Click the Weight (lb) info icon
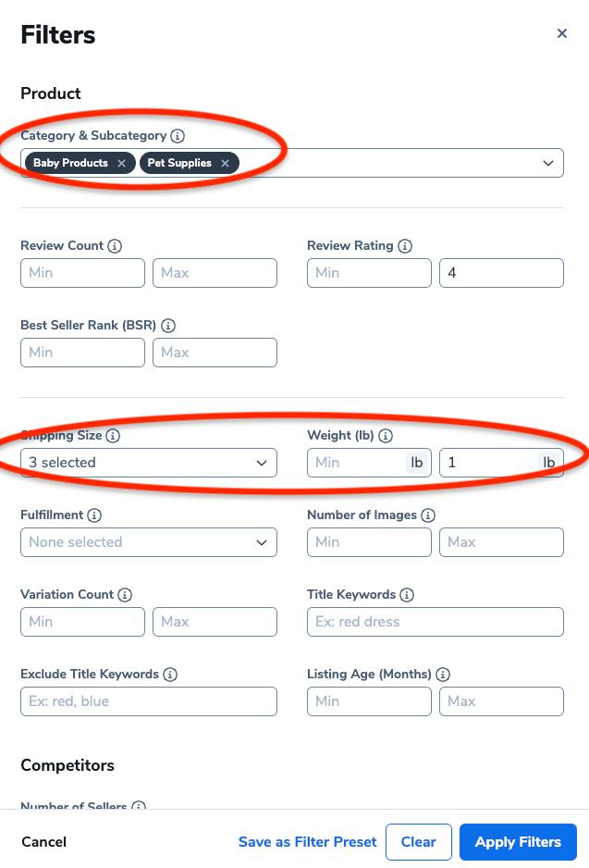This screenshot has height=868, width=589. [386, 436]
